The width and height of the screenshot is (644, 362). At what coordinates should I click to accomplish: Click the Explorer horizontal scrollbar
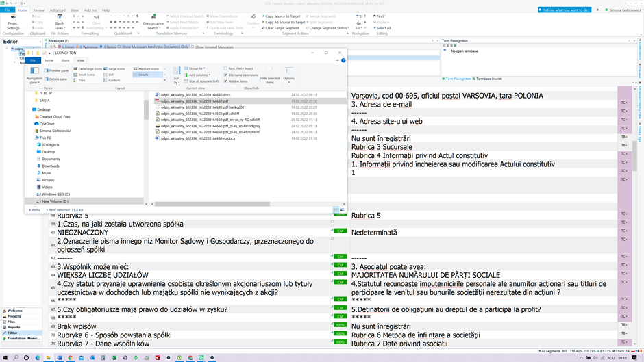[212, 203]
